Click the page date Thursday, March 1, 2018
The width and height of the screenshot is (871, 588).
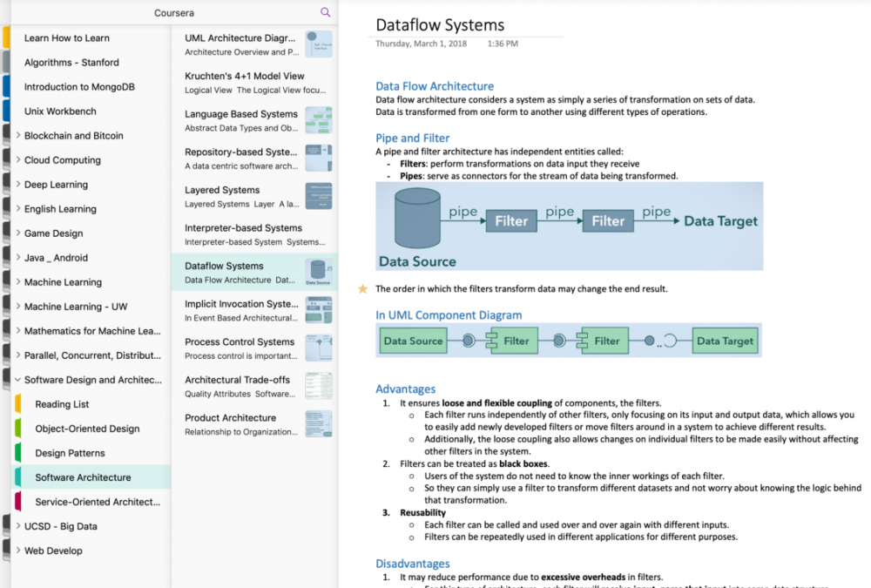pos(421,44)
